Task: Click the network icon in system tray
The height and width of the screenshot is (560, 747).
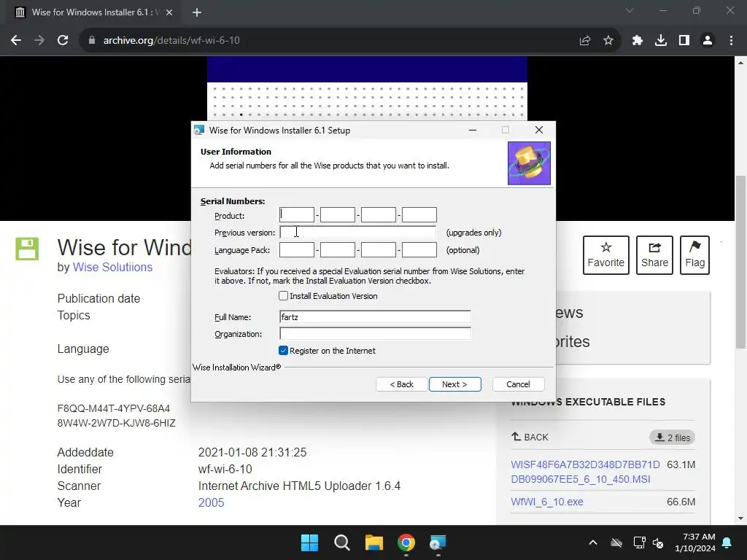Action: 639,542
